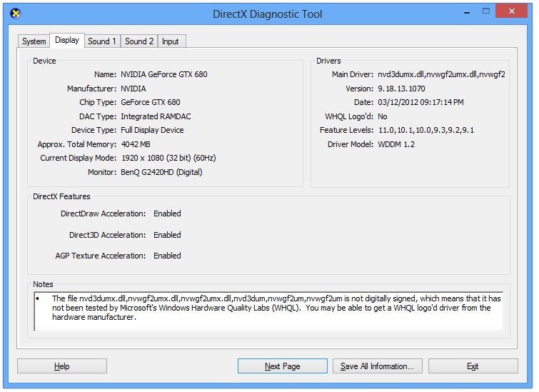
Task: Go to the Input tab
Action: (x=171, y=41)
